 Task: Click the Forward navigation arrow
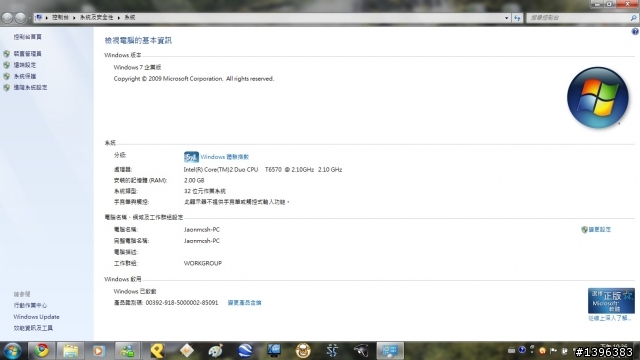pos(20,18)
